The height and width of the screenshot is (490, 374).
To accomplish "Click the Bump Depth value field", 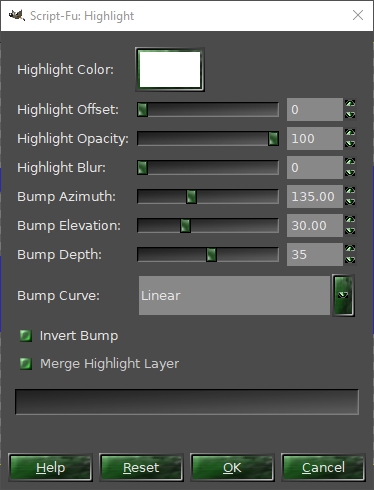I will tap(315, 255).
